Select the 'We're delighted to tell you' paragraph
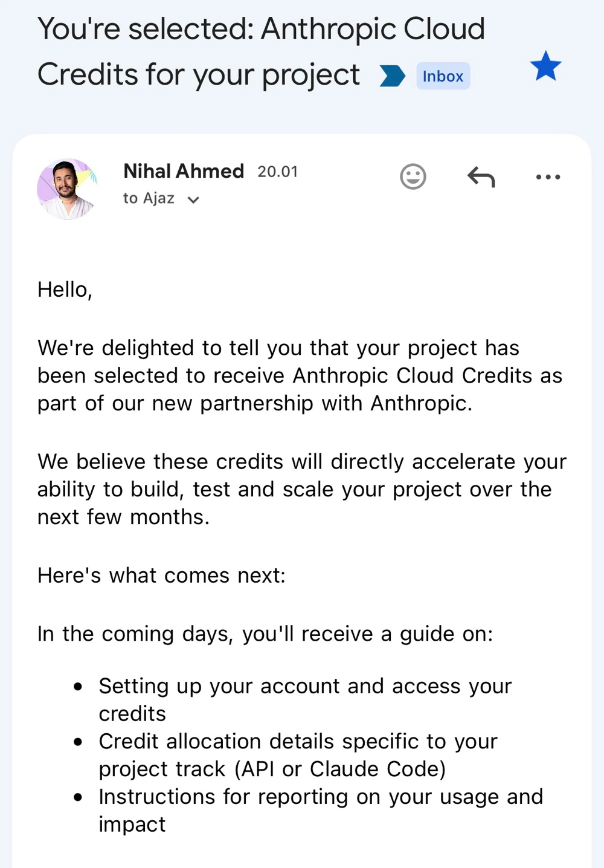The height and width of the screenshot is (868, 604). (x=300, y=375)
